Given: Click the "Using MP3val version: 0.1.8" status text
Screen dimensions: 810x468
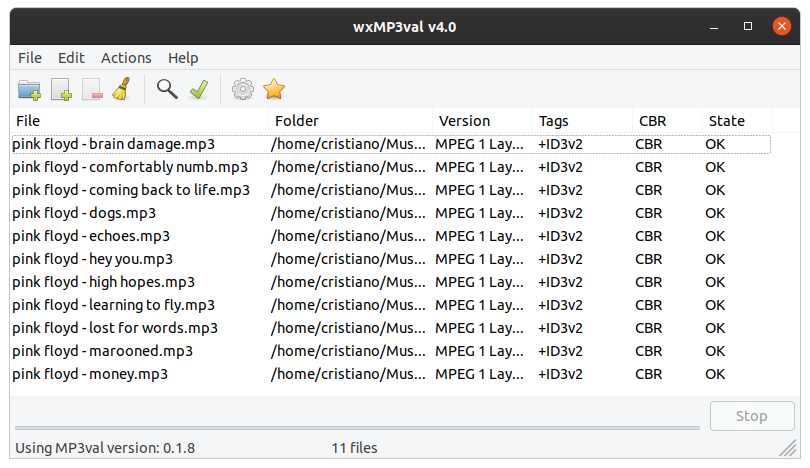Looking at the screenshot, I should [x=105, y=448].
